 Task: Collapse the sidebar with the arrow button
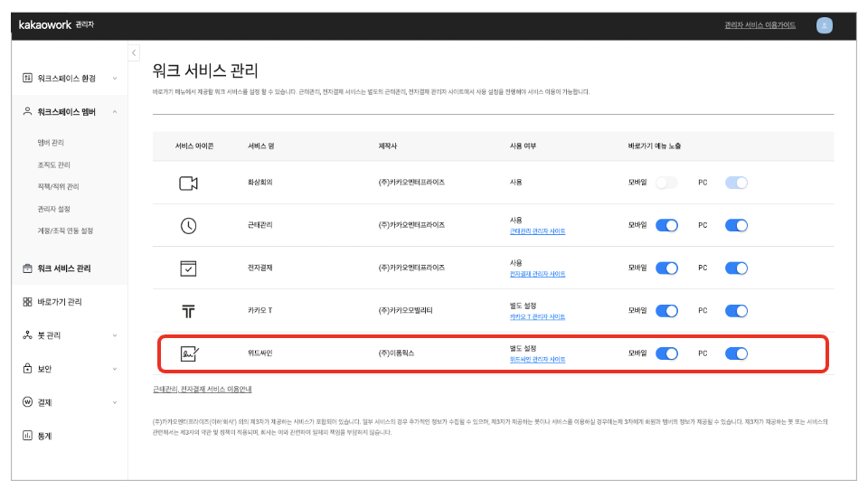point(134,53)
